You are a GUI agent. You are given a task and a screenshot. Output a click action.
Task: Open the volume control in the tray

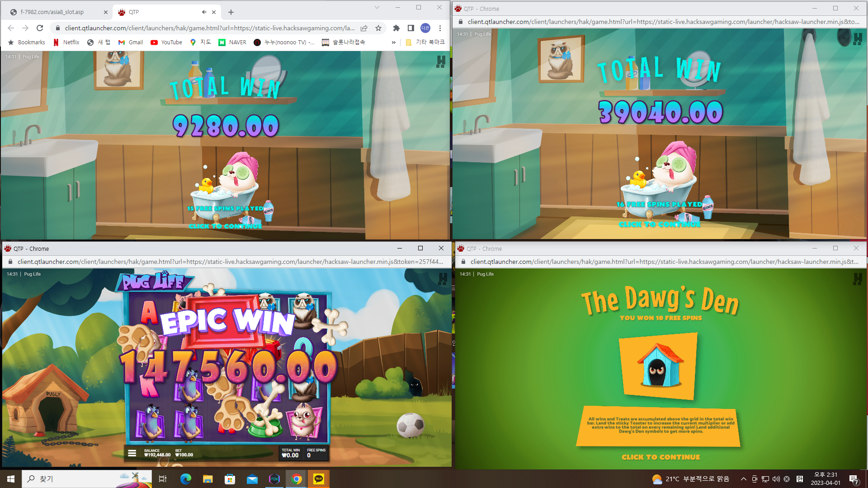776,479
